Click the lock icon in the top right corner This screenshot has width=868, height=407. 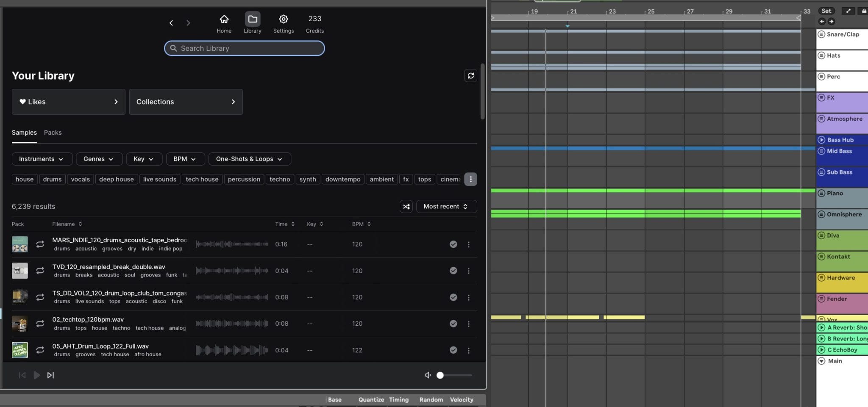coord(865,11)
